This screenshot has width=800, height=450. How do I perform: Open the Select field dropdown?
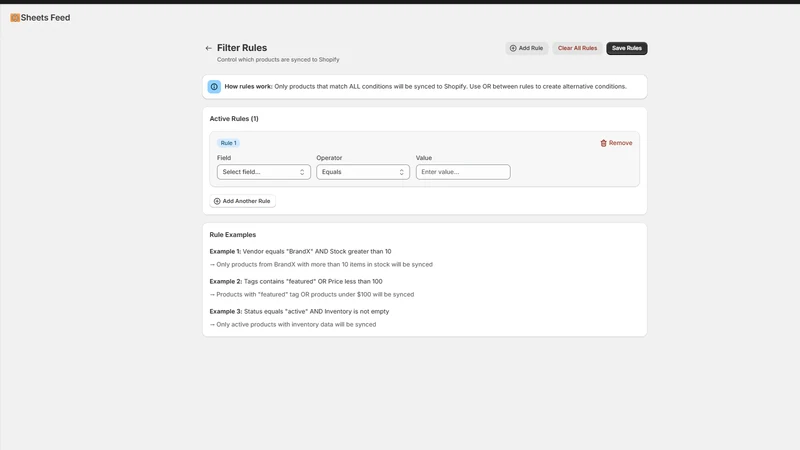point(263,172)
